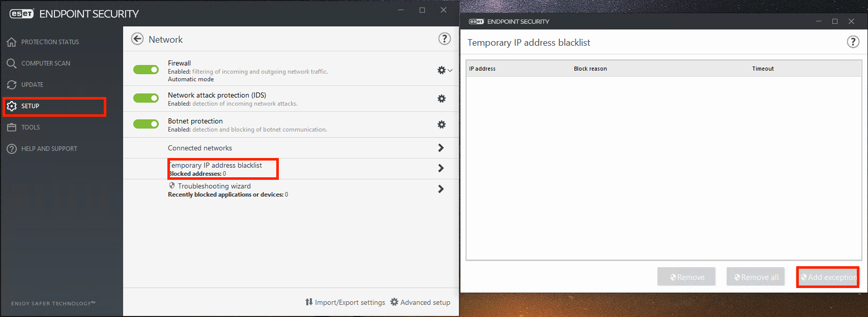Screen dimensions: 868x317
Task: Sort by IP address column header
Action: (482, 69)
